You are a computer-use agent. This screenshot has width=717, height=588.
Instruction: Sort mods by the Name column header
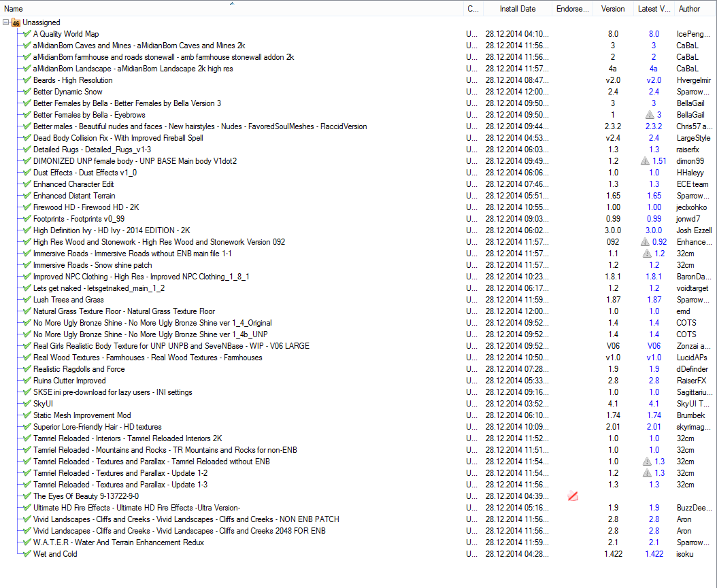pos(231,9)
